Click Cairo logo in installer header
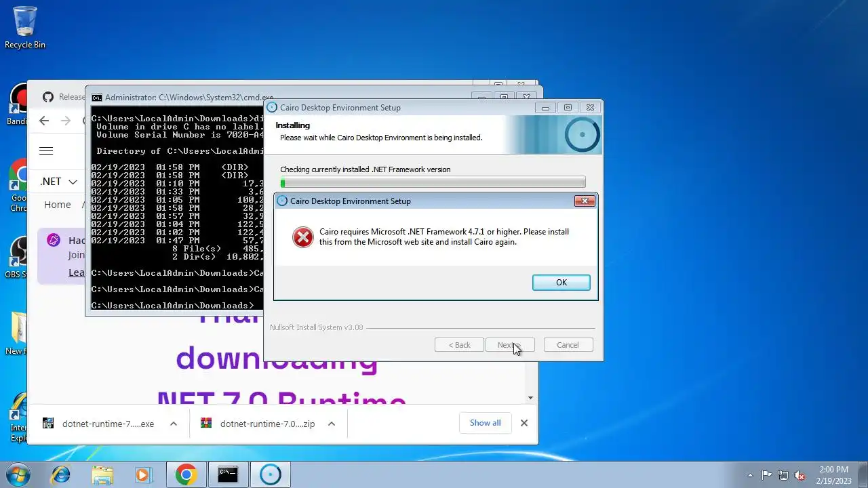This screenshot has width=868, height=488. pyautogui.click(x=582, y=135)
